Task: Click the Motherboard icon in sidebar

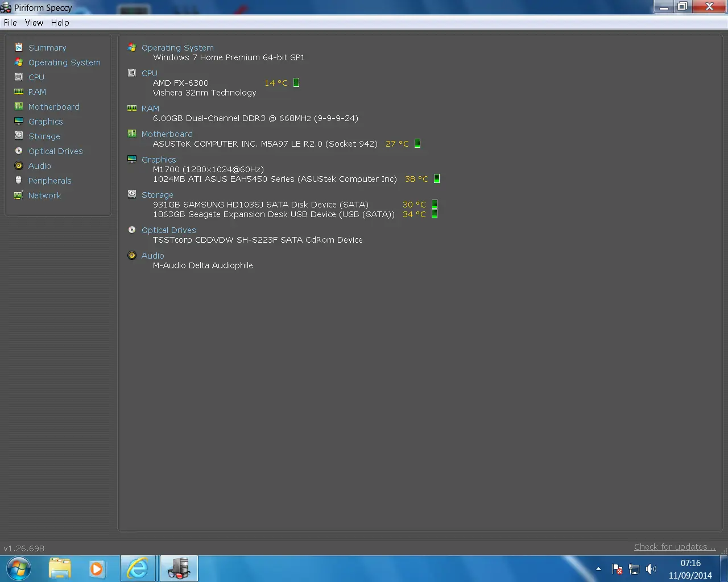Action: click(19, 106)
